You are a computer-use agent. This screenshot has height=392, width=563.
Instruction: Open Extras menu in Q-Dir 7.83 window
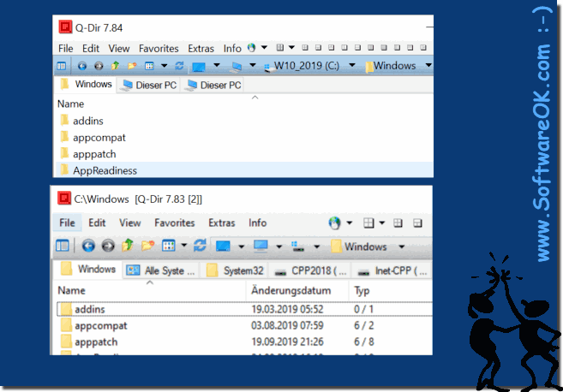222,223
